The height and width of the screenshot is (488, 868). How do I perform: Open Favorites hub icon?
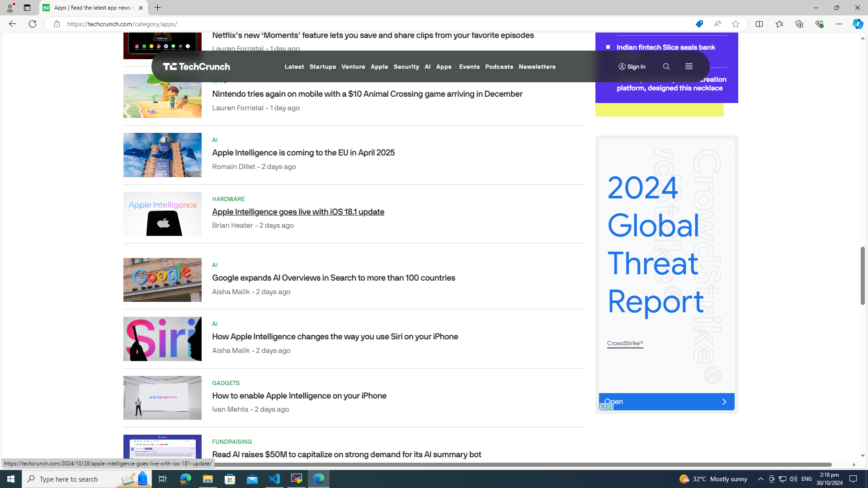coord(779,24)
